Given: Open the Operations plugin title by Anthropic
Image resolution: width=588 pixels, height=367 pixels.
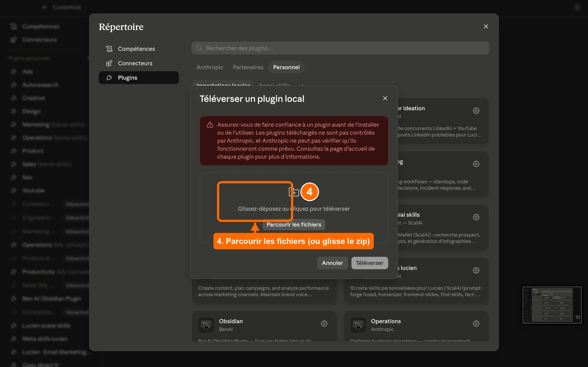Looking at the screenshot, I should pyautogui.click(x=386, y=321).
